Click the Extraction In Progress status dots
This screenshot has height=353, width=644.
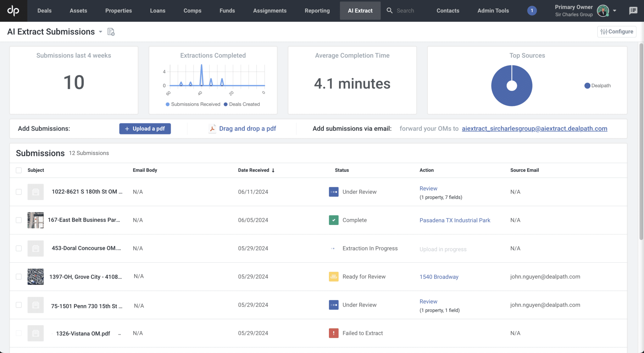tap(333, 249)
